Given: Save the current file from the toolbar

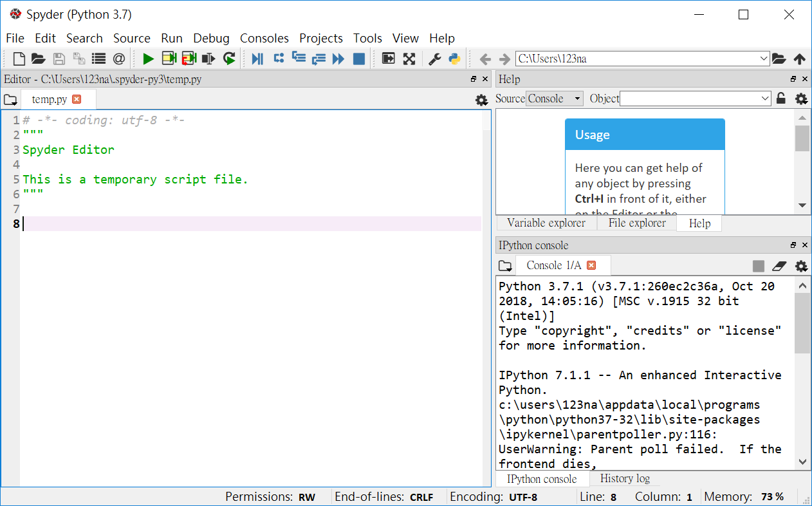Looking at the screenshot, I should (x=59, y=59).
